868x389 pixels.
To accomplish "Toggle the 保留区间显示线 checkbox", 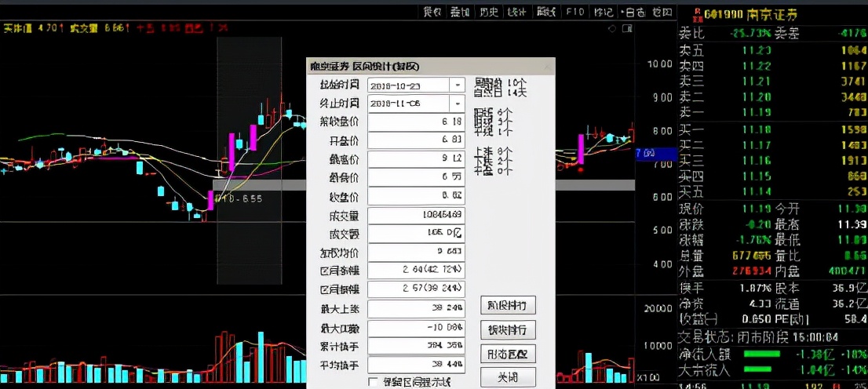I will [374, 383].
